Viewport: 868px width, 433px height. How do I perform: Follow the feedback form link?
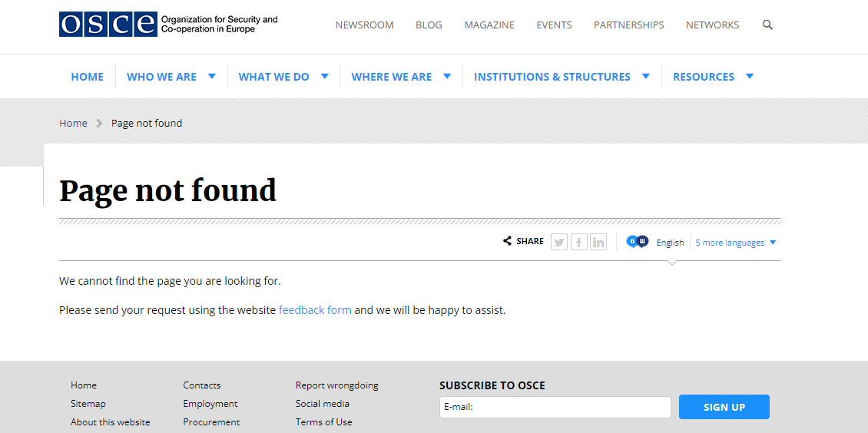coord(315,310)
